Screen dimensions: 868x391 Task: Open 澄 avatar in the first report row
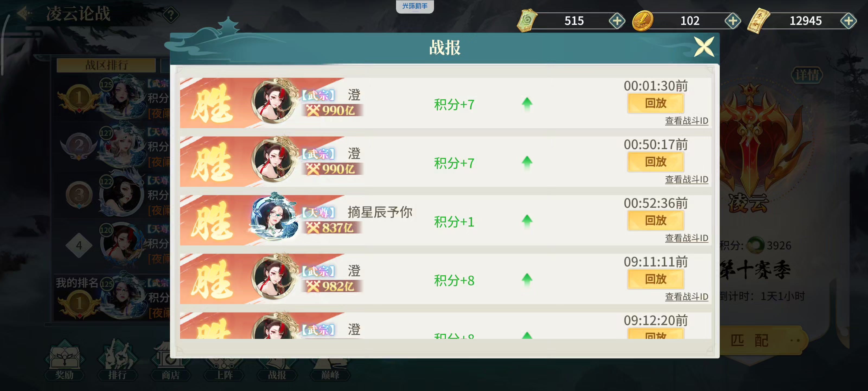(274, 101)
